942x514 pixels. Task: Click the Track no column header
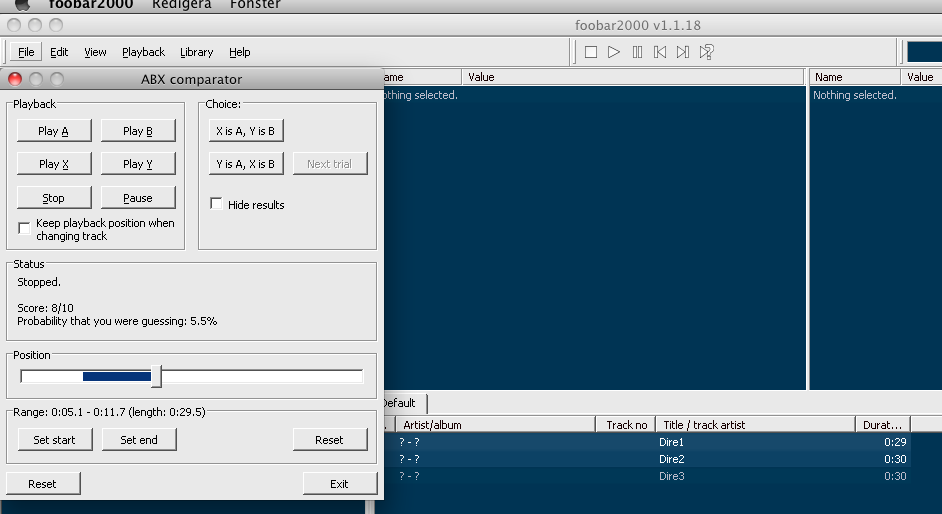[x=625, y=425]
